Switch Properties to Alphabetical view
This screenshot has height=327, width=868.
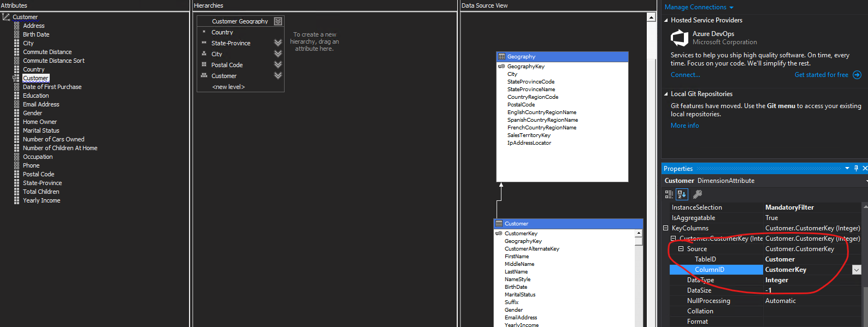pos(682,194)
